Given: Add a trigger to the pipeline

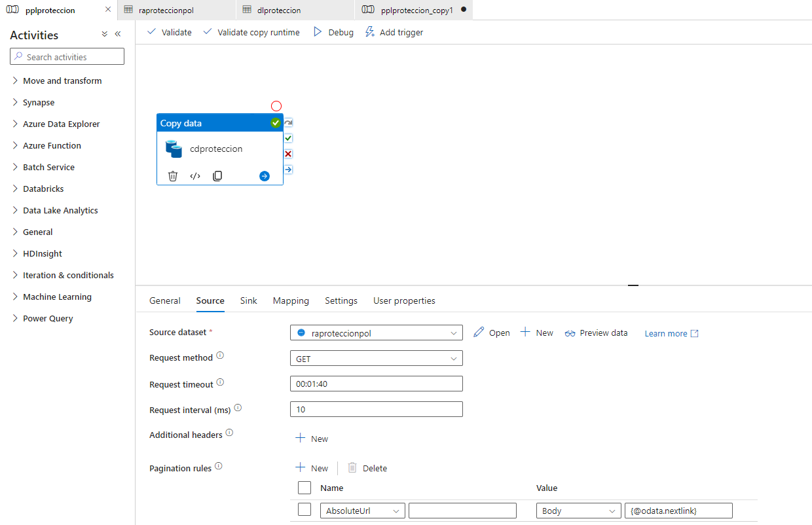Looking at the screenshot, I should 394,31.
